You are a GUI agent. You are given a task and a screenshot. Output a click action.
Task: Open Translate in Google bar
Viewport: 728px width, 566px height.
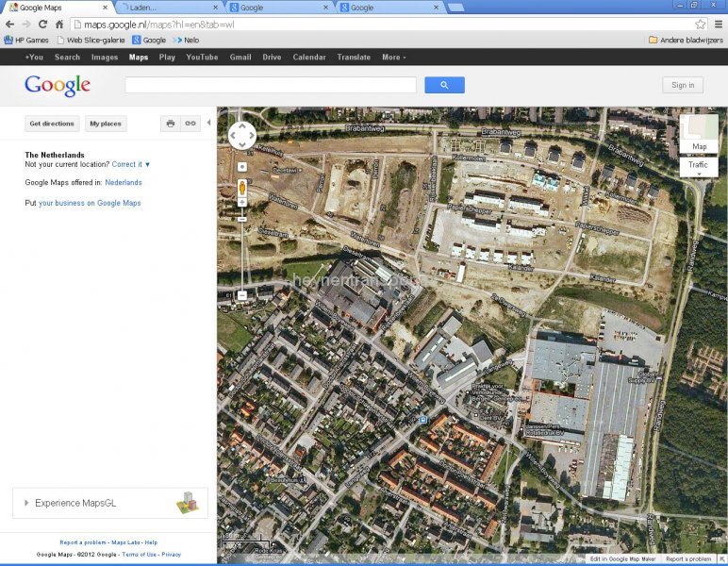(x=354, y=58)
